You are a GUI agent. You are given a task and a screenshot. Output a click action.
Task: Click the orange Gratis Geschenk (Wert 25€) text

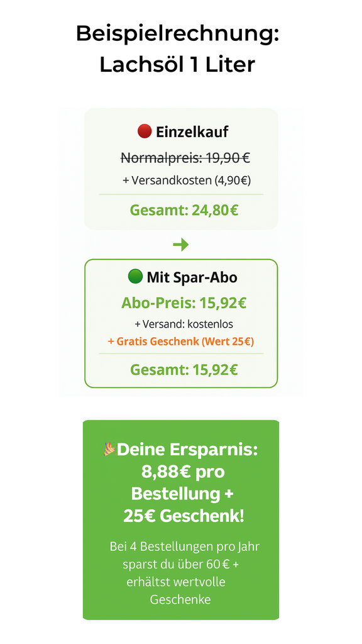click(180, 341)
